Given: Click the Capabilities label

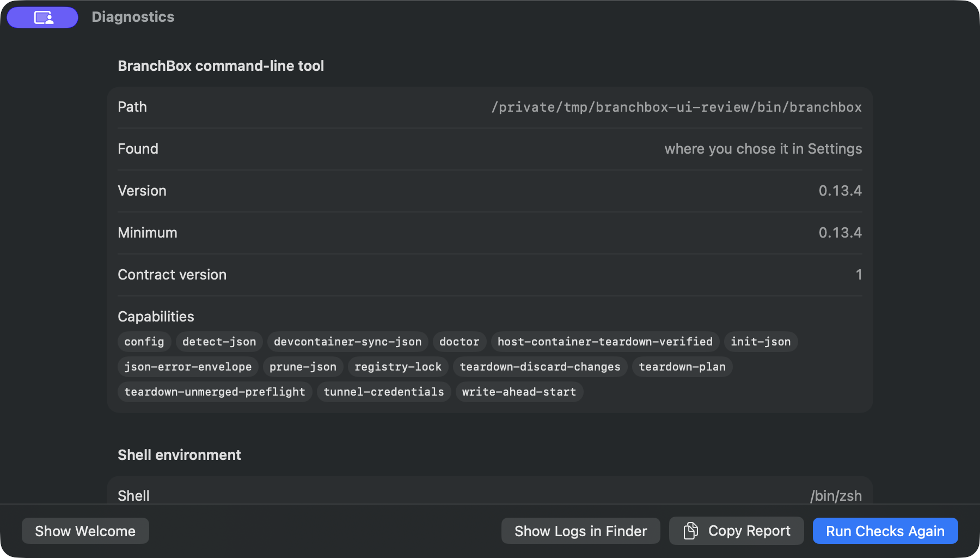Looking at the screenshot, I should 156,317.
